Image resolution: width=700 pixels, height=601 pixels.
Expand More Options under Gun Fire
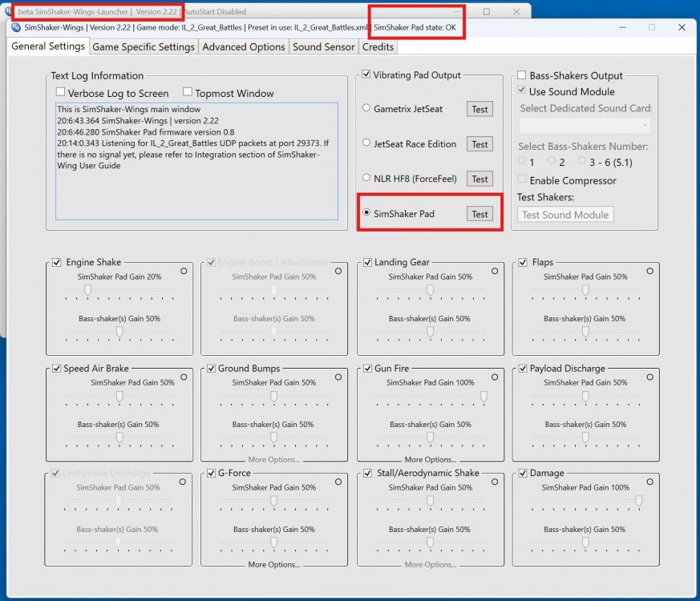[430, 460]
